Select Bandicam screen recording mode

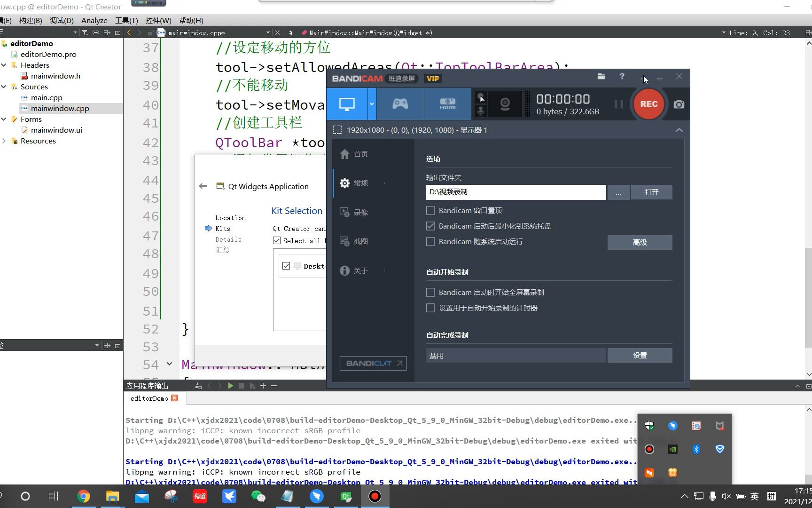click(x=347, y=104)
